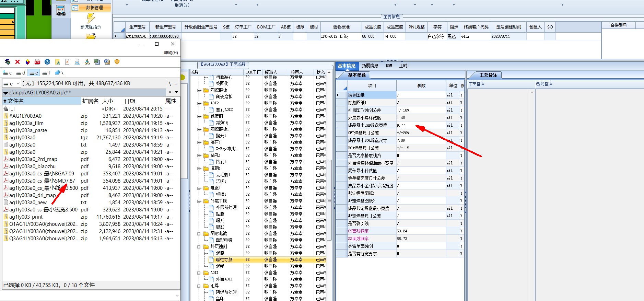
Task: Click the blue circular sync icon in toolbar
Action: 47,62
